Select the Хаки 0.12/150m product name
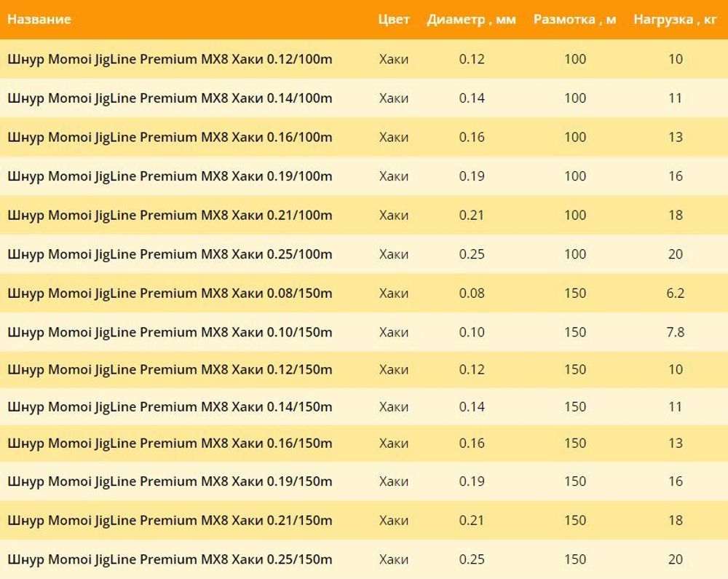Screen dimensions: 728x579 click(x=170, y=370)
